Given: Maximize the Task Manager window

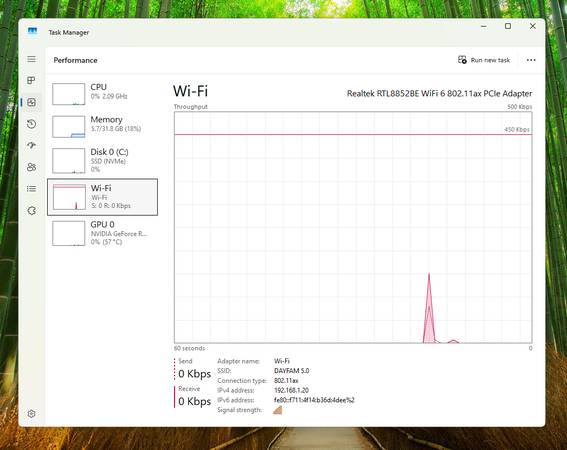Looking at the screenshot, I should click(x=508, y=26).
